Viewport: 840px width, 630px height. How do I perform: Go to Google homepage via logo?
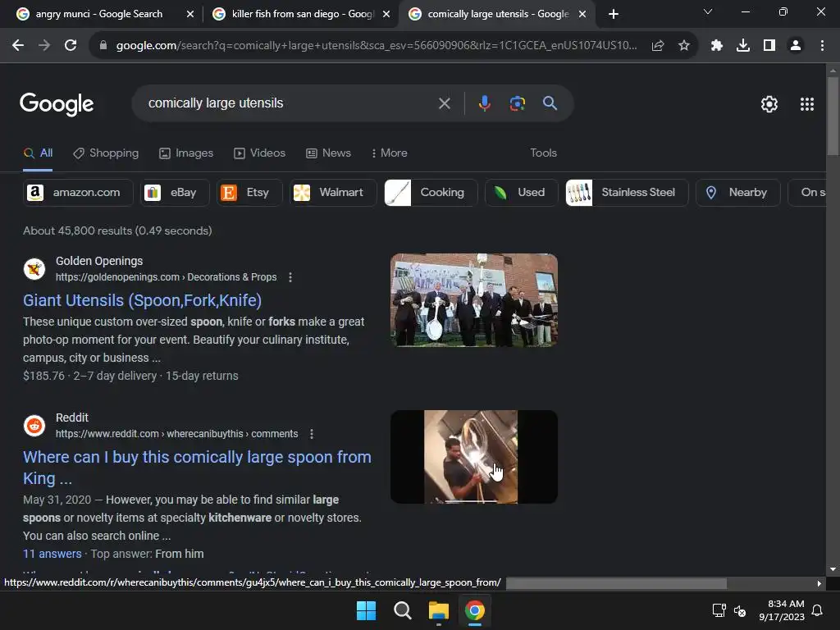57,104
